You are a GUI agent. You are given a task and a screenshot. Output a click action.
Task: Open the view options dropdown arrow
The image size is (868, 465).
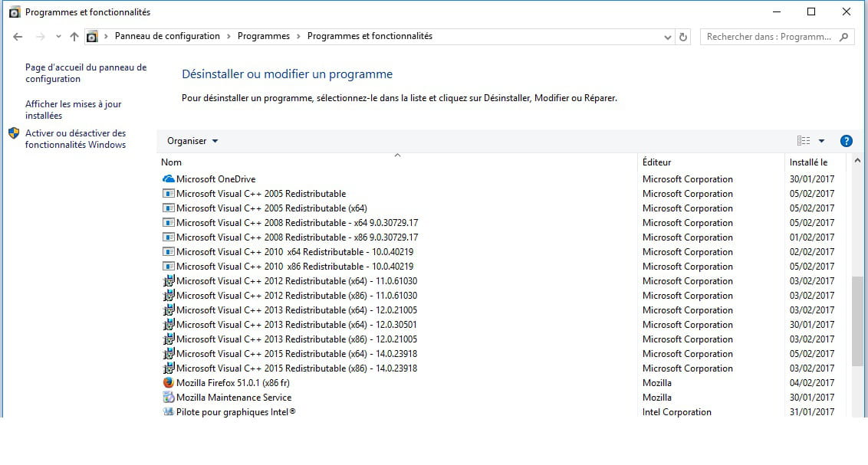coord(821,141)
